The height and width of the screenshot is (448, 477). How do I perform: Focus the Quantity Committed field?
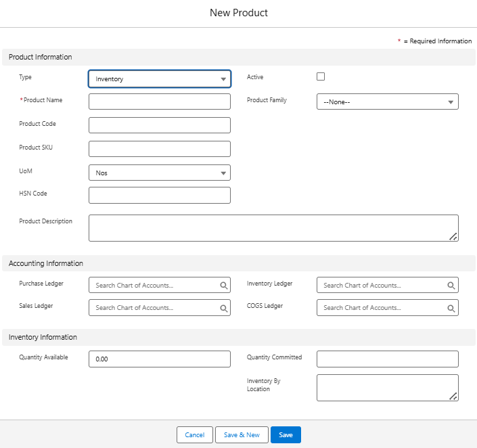pos(387,359)
